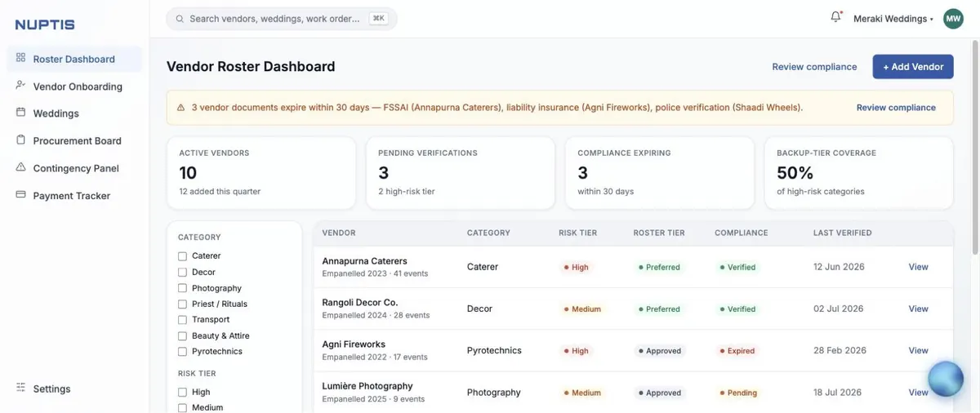Click the search magnifier icon
This screenshot has height=413, width=980.
point(180,18)
